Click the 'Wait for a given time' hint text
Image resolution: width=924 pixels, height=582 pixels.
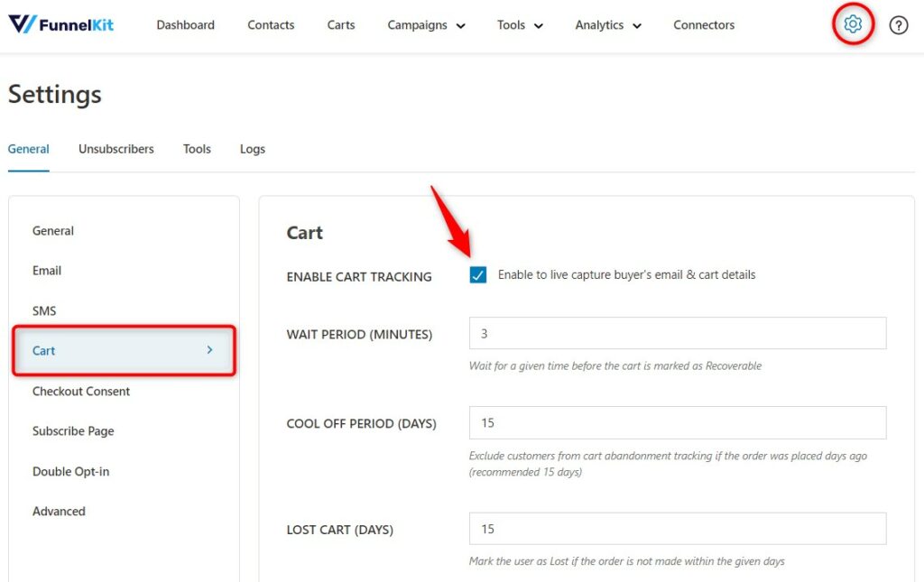(x=615, y=365)
